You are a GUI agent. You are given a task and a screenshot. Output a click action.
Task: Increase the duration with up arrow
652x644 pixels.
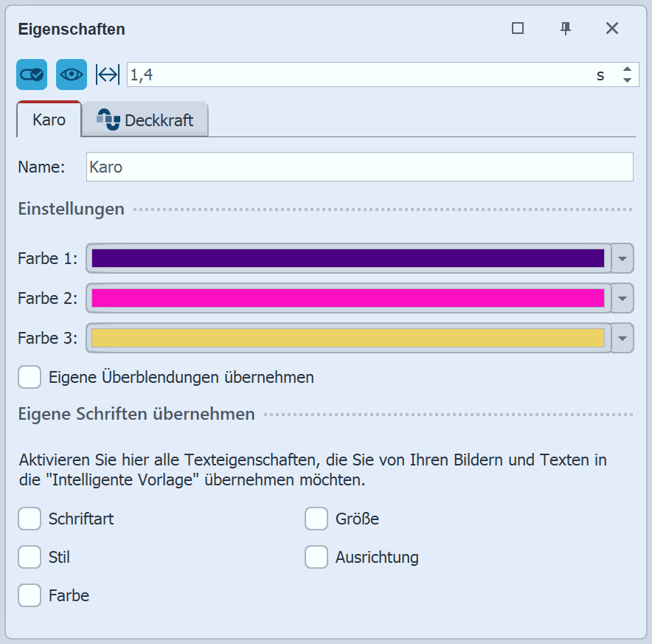(627, 69)
